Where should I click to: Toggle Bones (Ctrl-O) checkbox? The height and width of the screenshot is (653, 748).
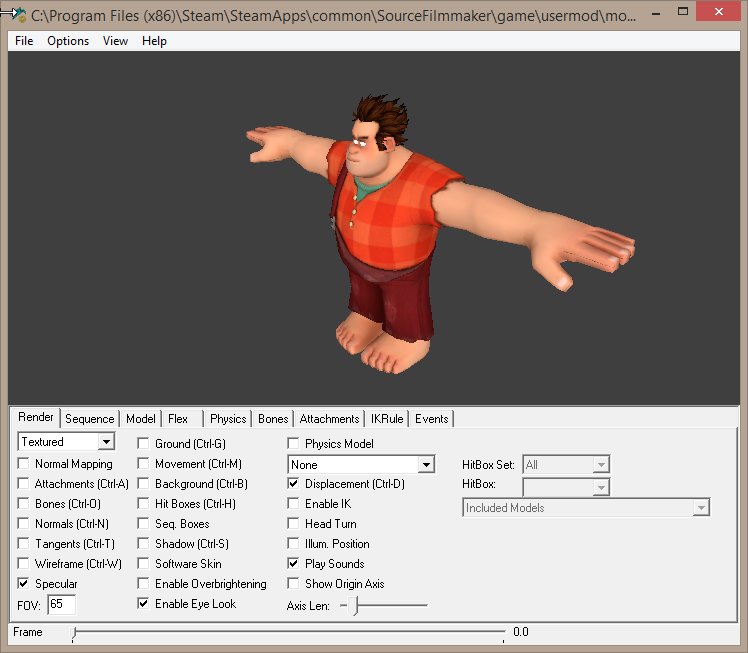[x=23, y=504]
